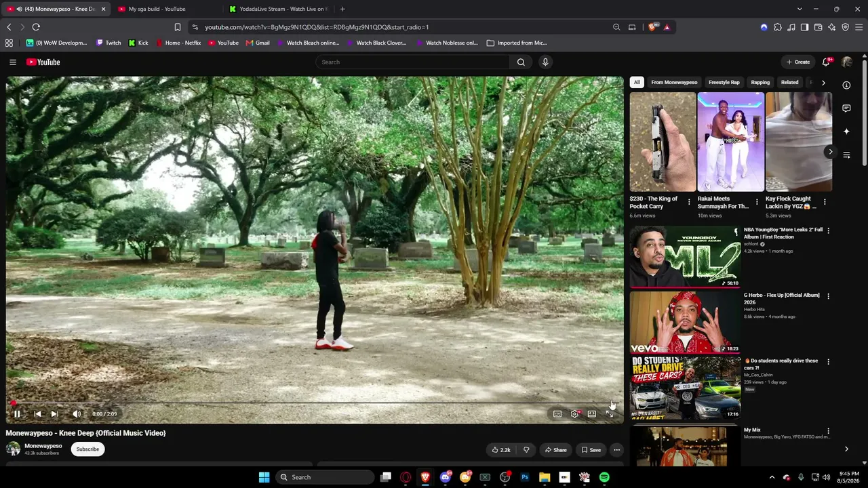868x488 pixels.
Task: Open the Brave Wallet icon
Action: [818, 27]
